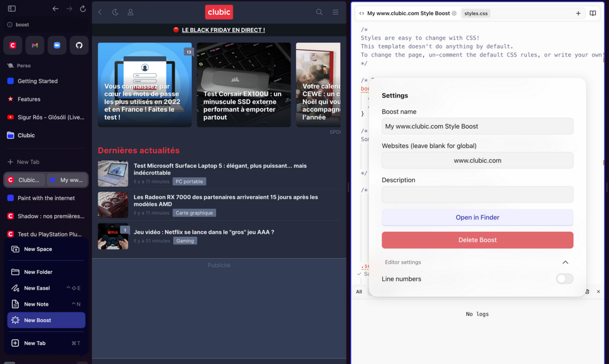Choose New Space from the menu
609x364 pixels.
coord(46,249)
